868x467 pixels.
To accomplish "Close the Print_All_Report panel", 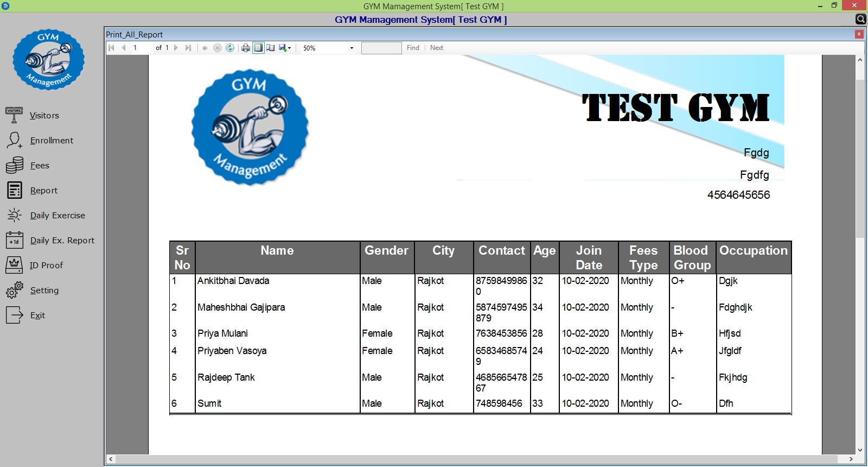I will (859, 34).
